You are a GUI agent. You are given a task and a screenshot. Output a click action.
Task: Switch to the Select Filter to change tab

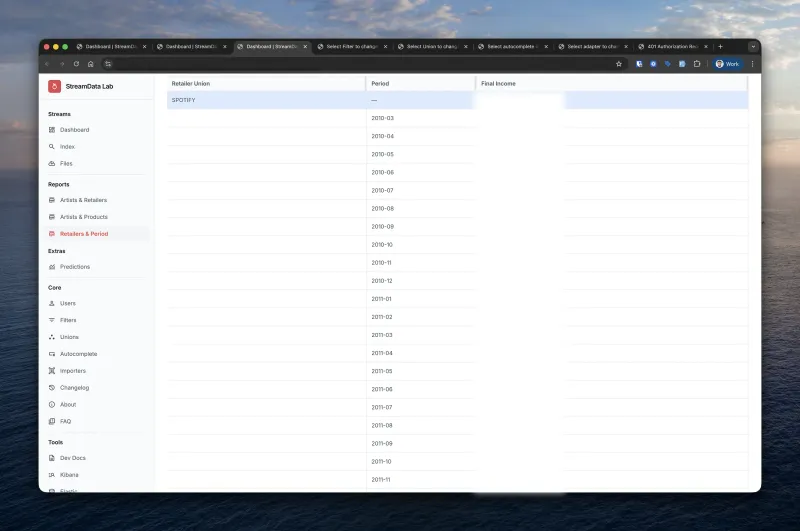click(353, 46)
